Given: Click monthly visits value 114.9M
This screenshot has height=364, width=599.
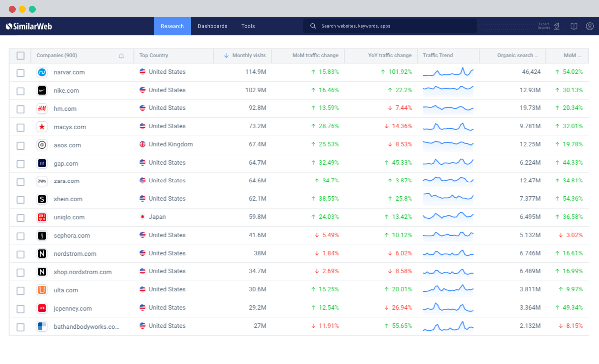Looking at the screenshot, I should tap(256, 72).
